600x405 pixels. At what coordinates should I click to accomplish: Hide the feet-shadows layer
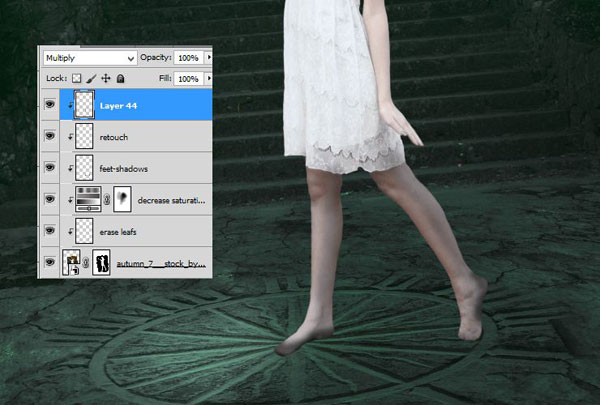(x=50, y=168)
